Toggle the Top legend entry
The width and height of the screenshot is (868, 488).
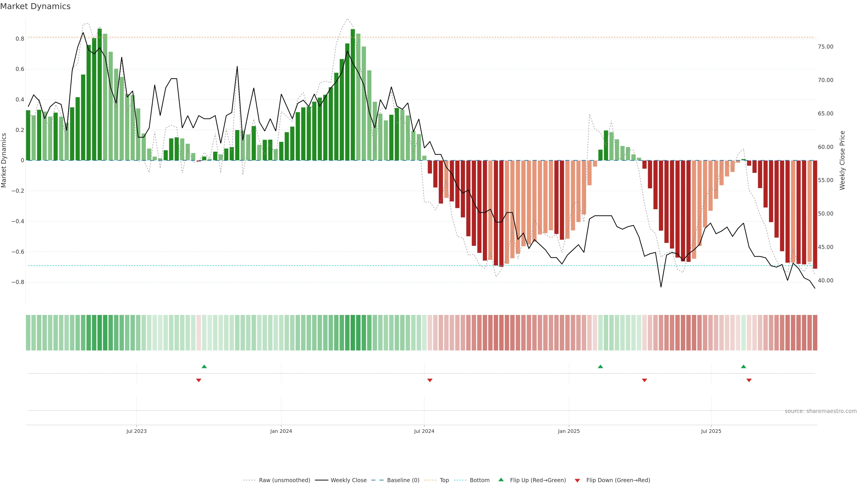[x=444, y=480]
